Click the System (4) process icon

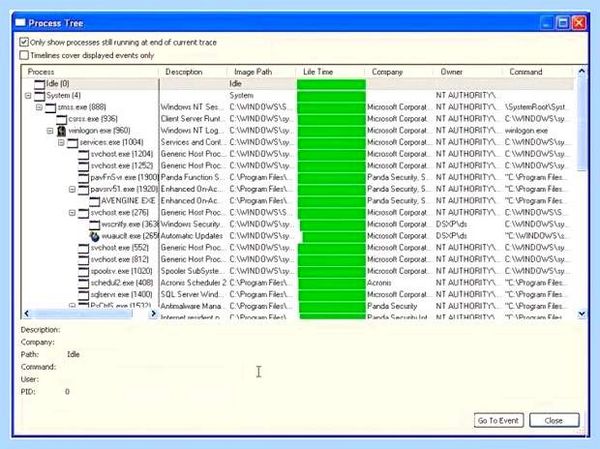[x=39, y=96]
